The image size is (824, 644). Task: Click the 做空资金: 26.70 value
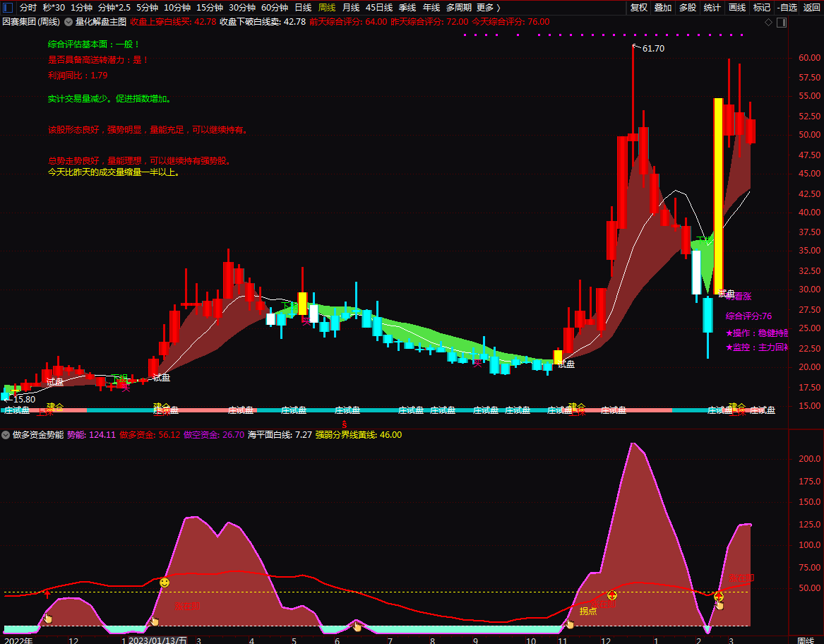tap(214, 435)
